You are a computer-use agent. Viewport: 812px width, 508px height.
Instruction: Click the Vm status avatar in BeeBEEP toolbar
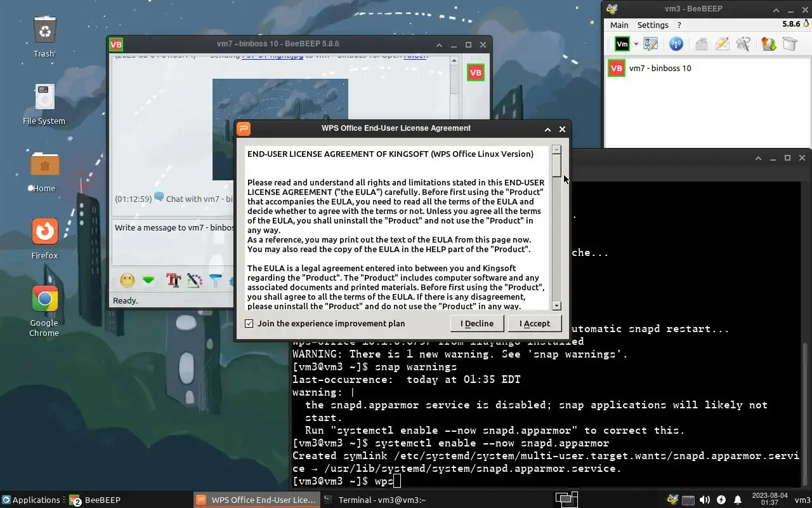point(622,44)
